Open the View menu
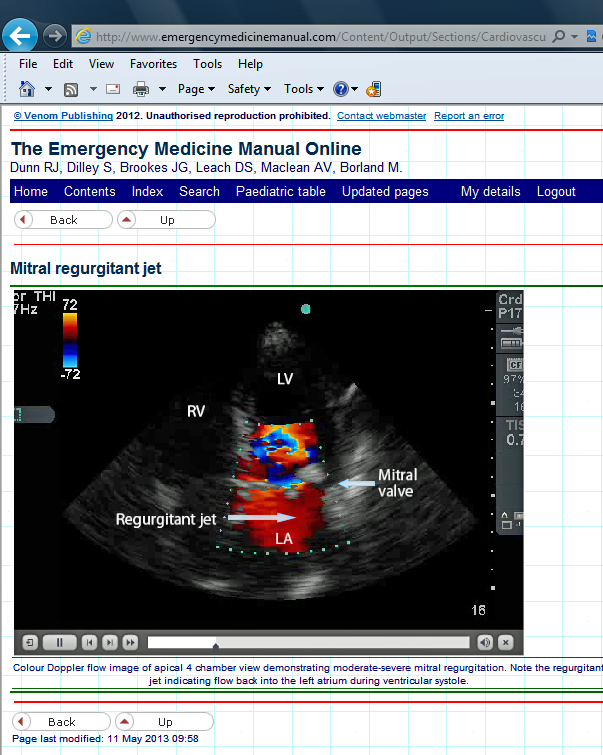 101,64
